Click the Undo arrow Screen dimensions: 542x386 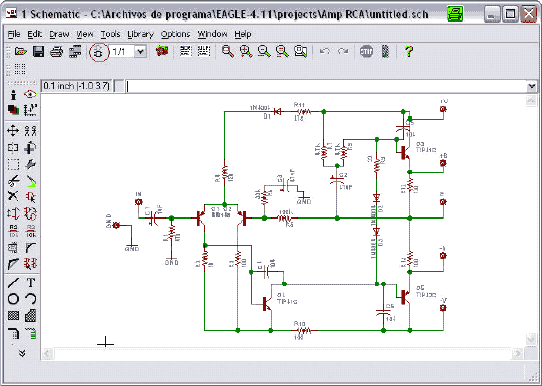click(x=325, y=51)
